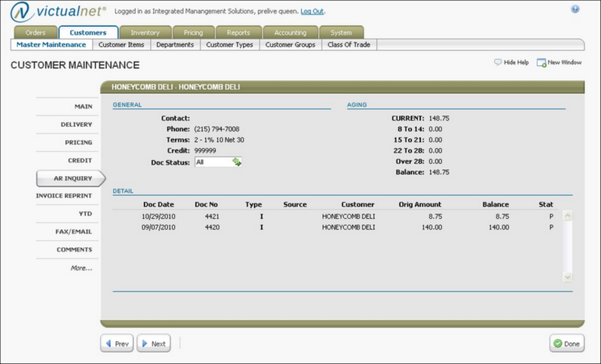Click doc date 09/07/2010
The width and height of the screenshot is (601, 364).
pyautogui.click(x=158, y=227)
